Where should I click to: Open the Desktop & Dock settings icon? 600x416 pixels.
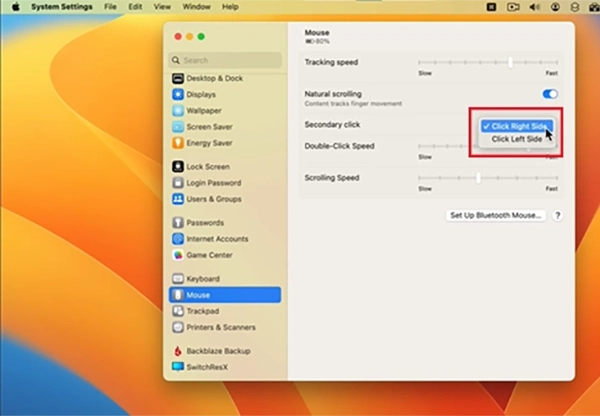pos(178,78)
